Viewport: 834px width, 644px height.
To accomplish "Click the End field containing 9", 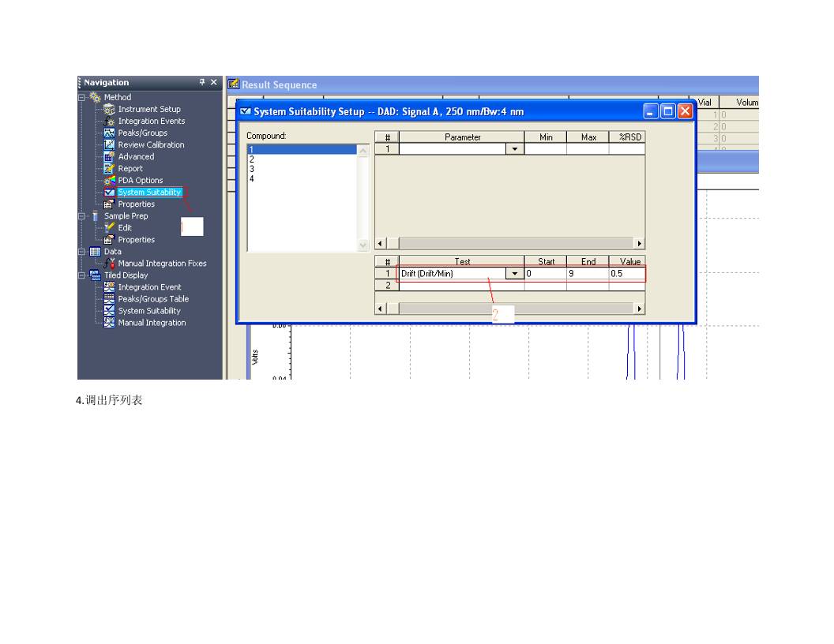I will tap(587, 274).
